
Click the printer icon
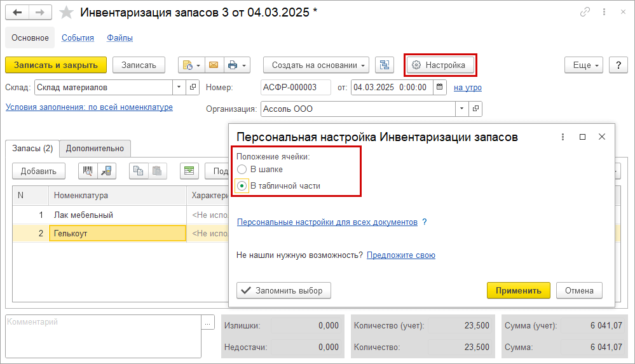233,65
